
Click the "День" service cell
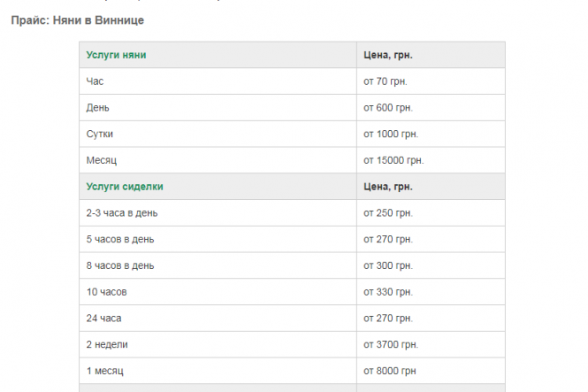98,108
